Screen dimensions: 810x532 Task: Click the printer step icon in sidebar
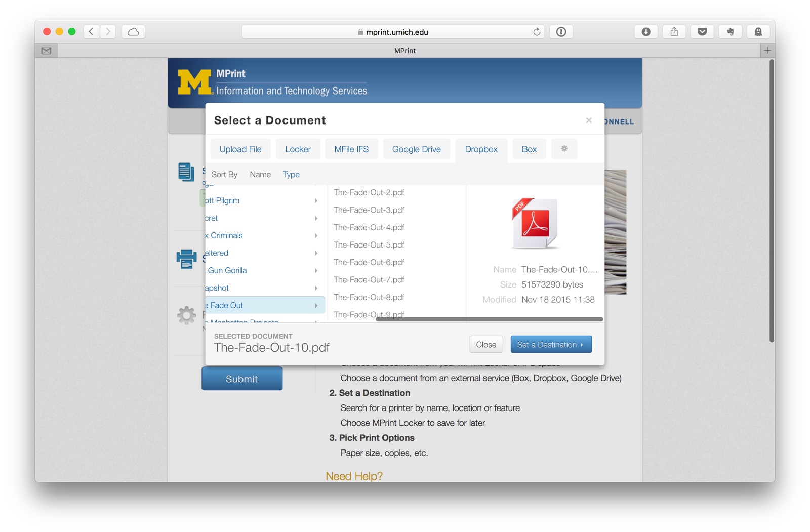click(186, 259)
